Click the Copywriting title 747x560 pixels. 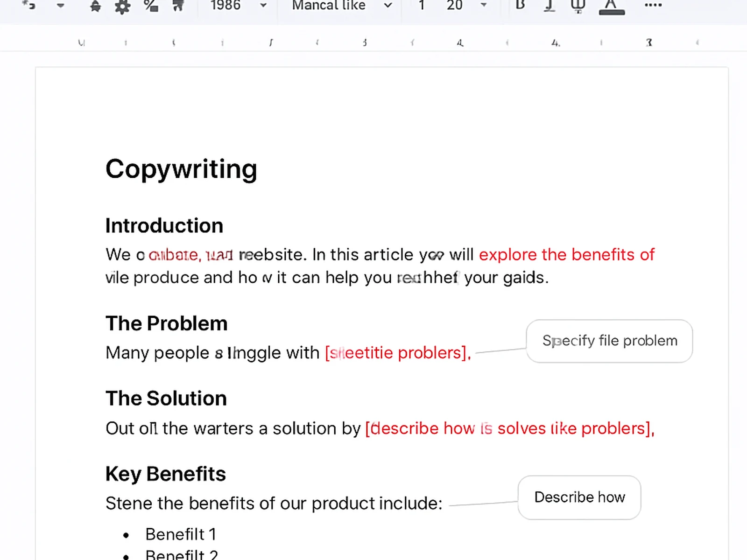tap(181, 169)
